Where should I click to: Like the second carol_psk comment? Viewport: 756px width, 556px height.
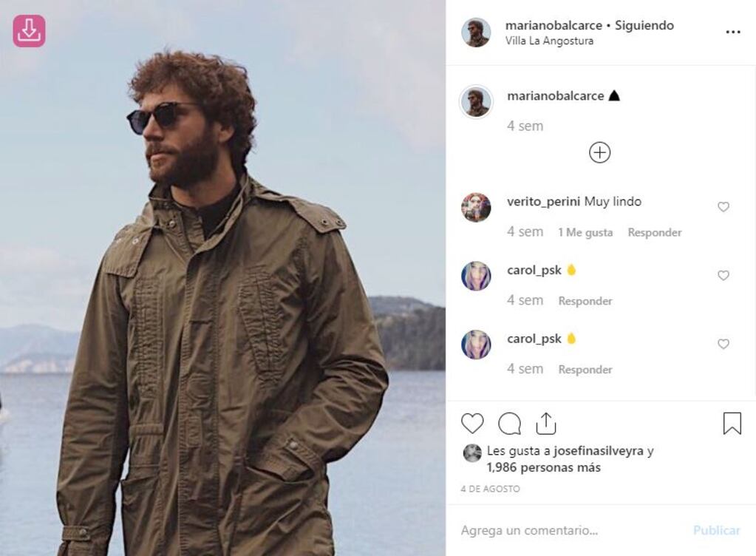click(x=723, y=343)
